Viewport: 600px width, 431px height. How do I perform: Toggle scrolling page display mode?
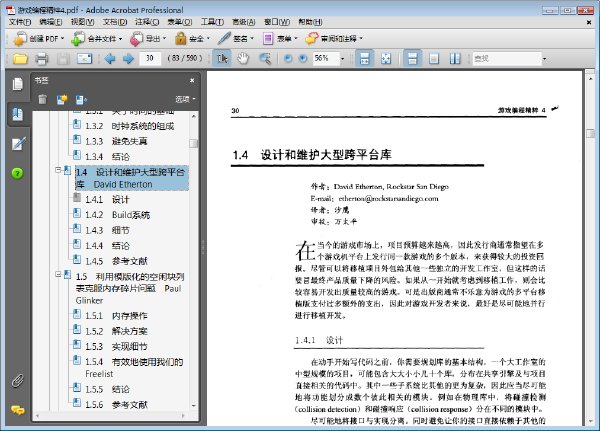[364, 58]
